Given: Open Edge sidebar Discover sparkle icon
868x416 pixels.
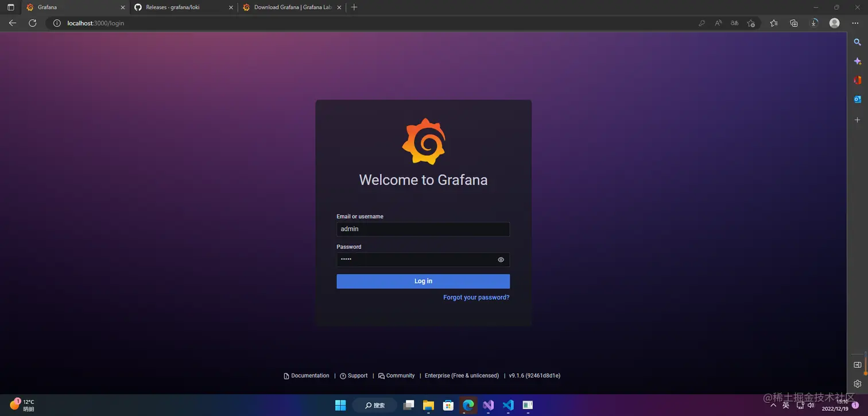Looking at the screenshot, I should click(x=858, y=61).
